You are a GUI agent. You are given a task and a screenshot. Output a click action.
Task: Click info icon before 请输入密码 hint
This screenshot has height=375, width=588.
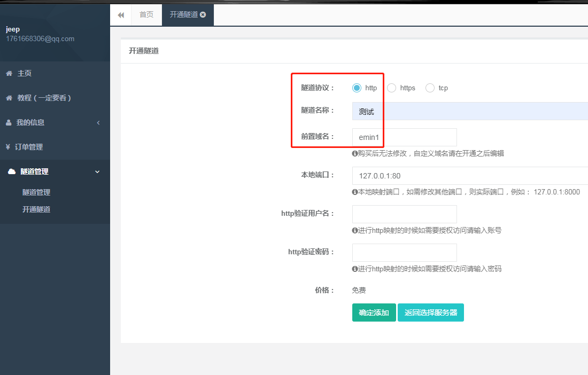point(355,269)
